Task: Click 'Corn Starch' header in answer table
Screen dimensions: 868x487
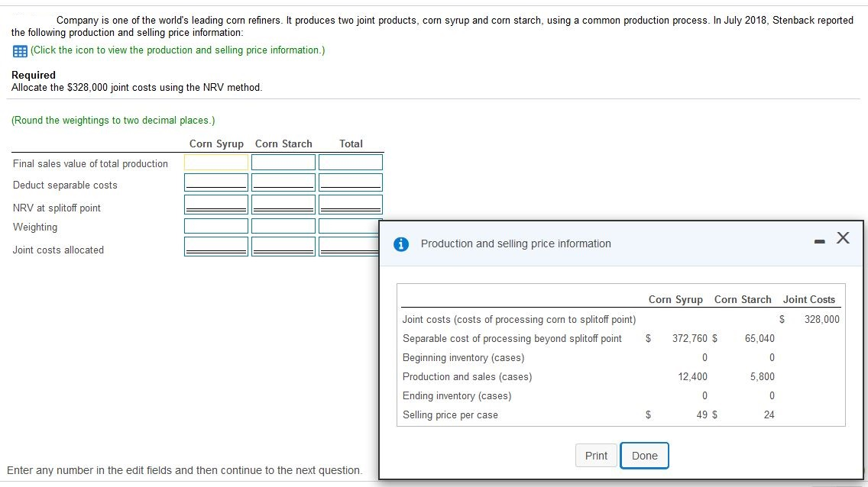Action: pos(283,144)
